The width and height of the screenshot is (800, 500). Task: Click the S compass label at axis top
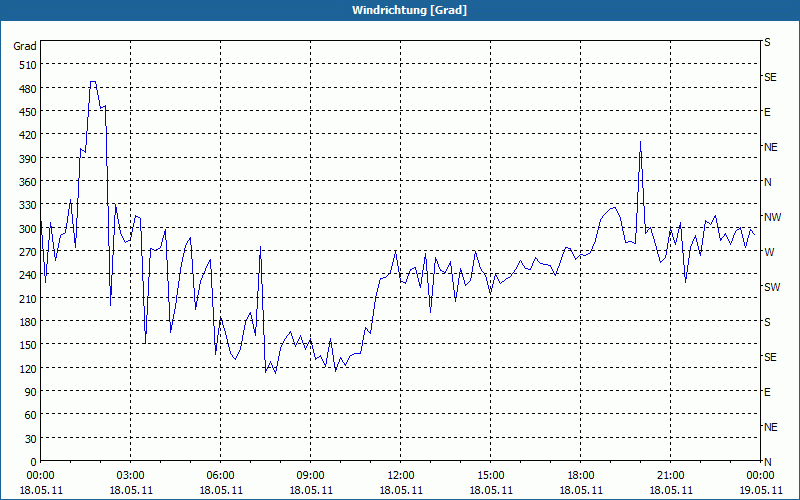click(767, 42)
